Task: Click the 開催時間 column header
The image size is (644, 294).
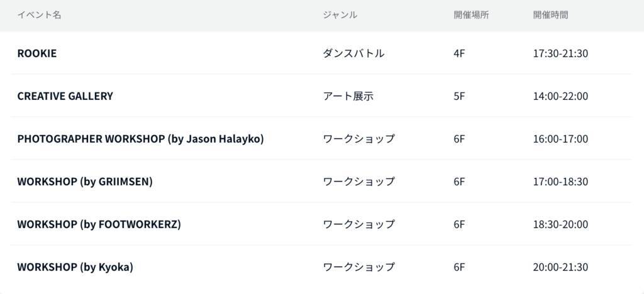Action: tap(550, 14)
